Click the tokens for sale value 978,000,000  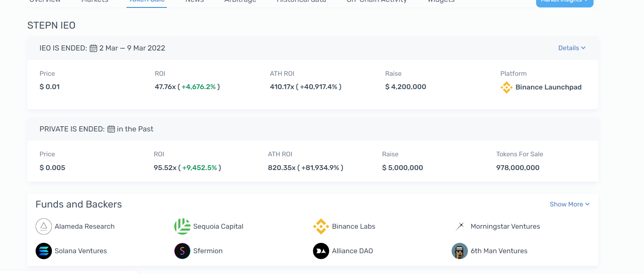coord(518,168)
